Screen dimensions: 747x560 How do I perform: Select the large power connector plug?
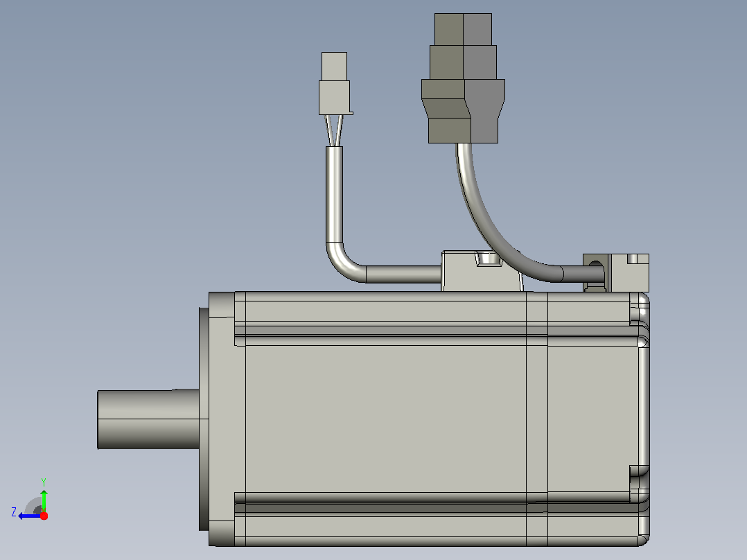(x=463, y=78)
